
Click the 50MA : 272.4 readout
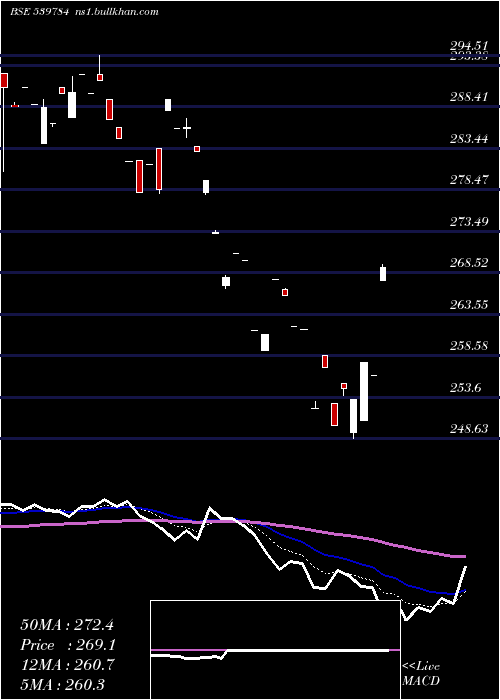(x=68, y=625)
